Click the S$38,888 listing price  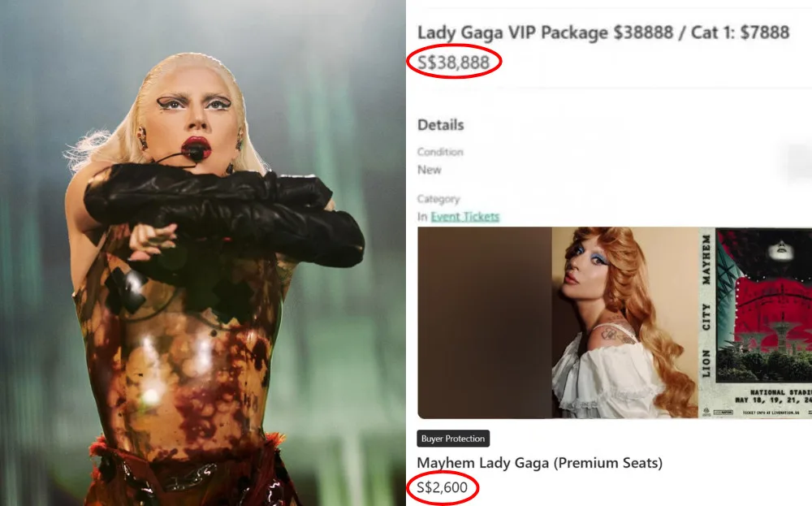pos(453,63)
